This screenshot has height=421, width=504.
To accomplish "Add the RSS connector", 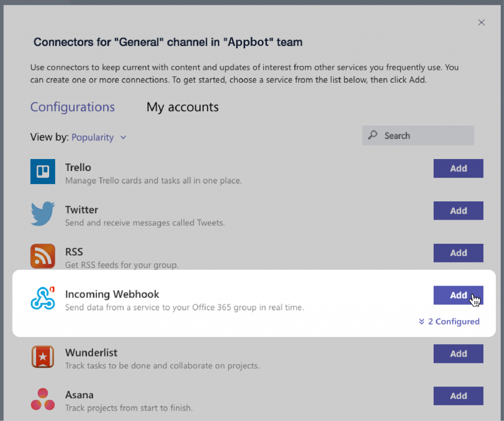I will (x=458, y=253).
